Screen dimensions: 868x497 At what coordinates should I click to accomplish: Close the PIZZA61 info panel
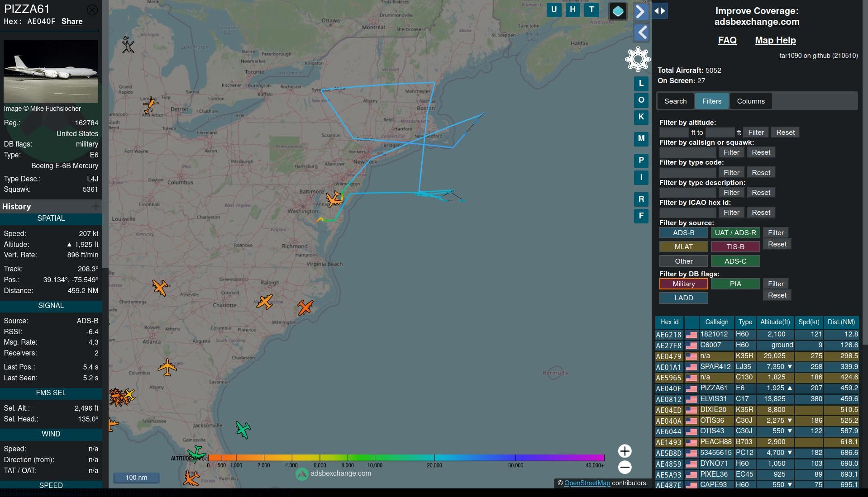point(92,10)
